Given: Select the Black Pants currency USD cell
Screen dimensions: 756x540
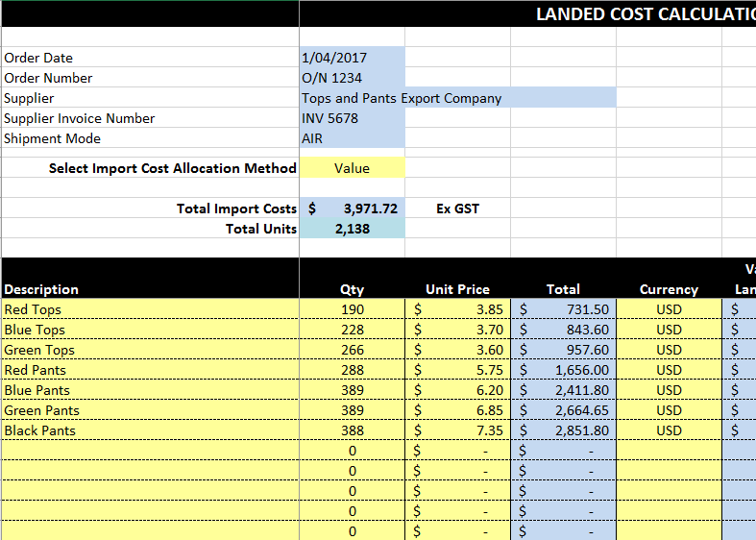Looking at the screenshot, I should (669, 430).
